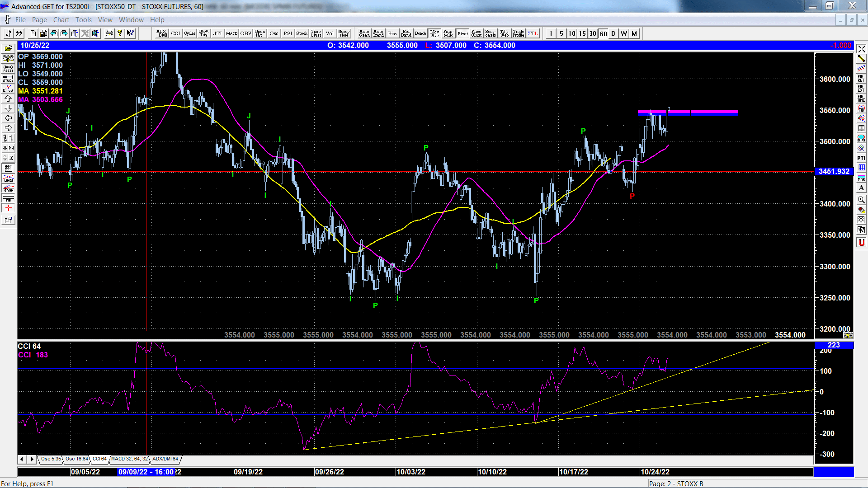
Task: Open the yellow question mark help icon
Action: [x=119, y=33]
